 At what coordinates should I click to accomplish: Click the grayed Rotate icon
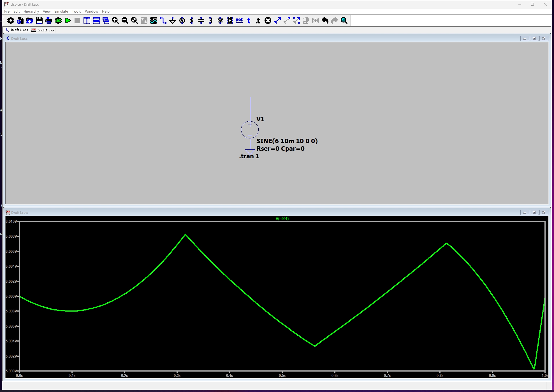pyautogui.click(x=306, y=20)
